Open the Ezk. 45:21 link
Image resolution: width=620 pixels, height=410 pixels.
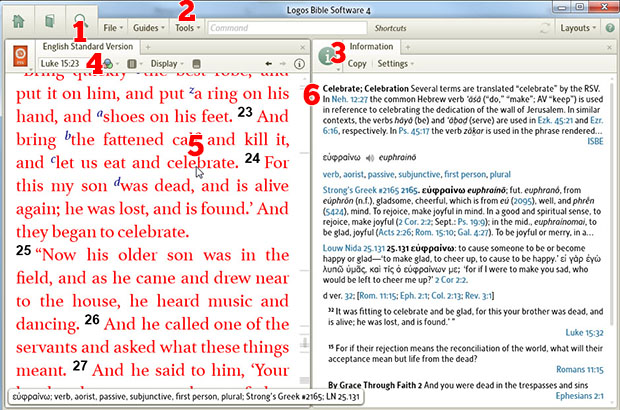[555, 120]
